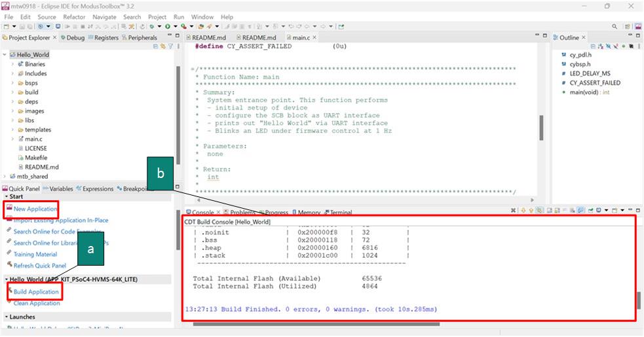Select Makefile in Project Explorer
The image size is (644, 337).
coord(36,158)
